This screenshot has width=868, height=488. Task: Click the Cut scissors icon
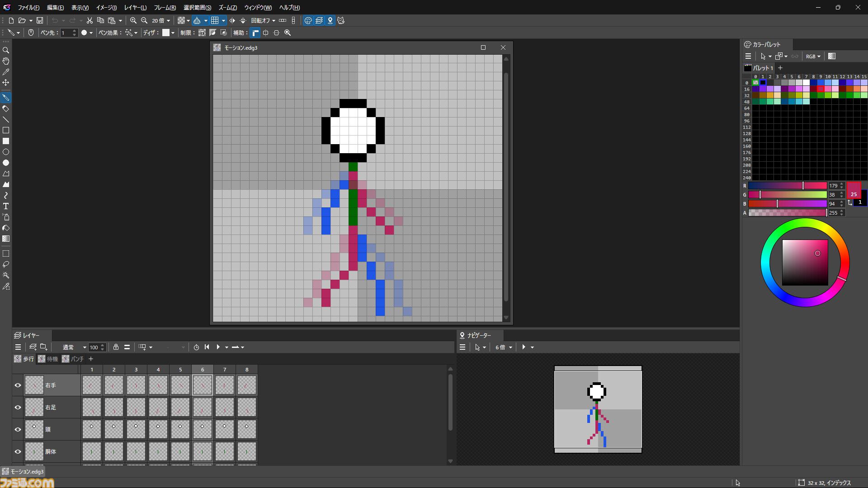coord(90,20)
